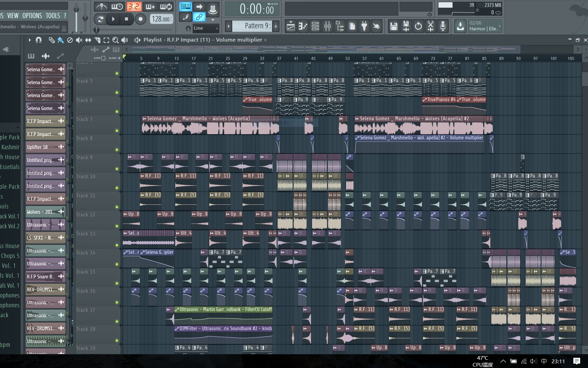Image resolution: width=588 pixels, height=368 pixels.
Task: Undo last action circular arrow button
Action: 418,26
